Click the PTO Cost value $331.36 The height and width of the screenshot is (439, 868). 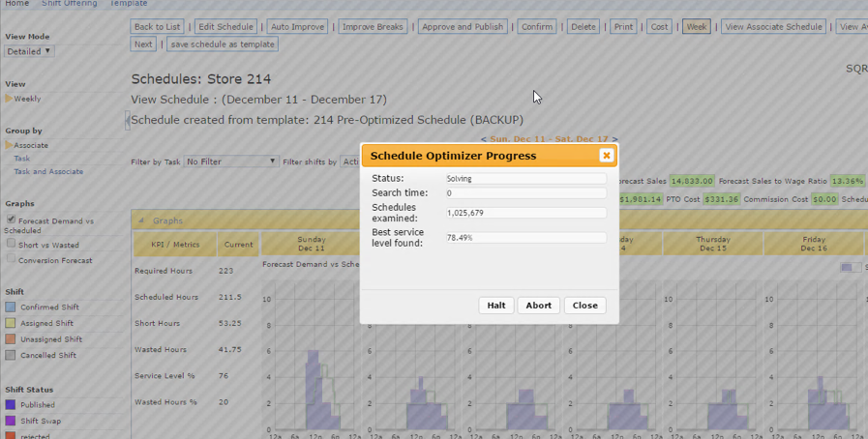pos(722,199)
